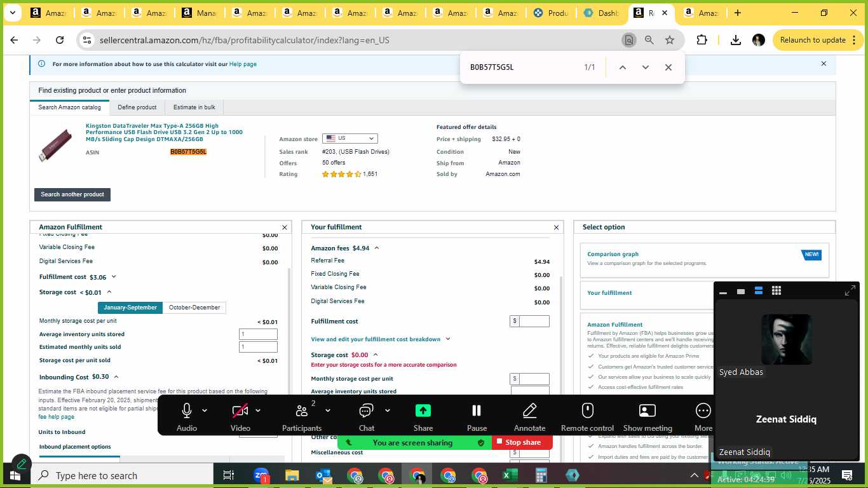
Task: Open the Zoom Chat icon
Action: click(366, 410)
